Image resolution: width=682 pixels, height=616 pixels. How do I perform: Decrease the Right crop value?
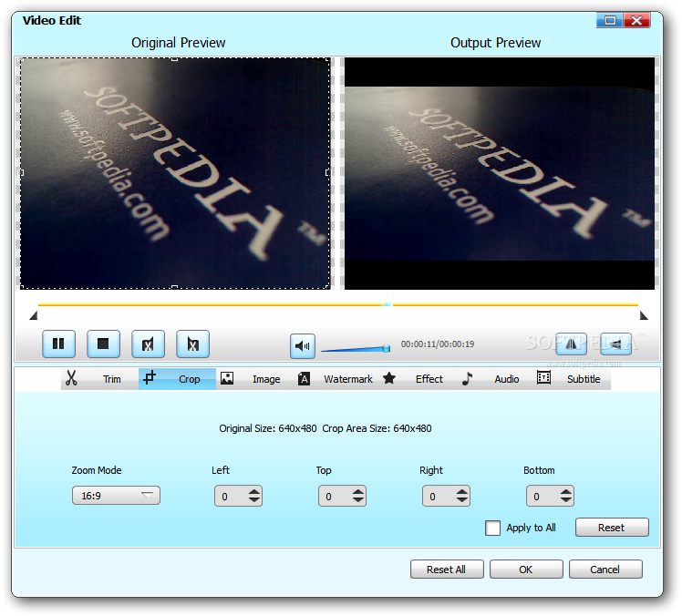tap(462, 500)
